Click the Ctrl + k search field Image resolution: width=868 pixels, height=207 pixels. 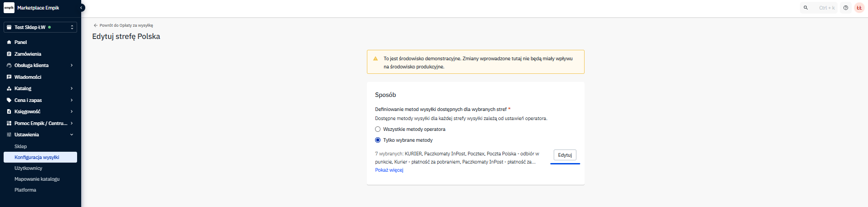point(826,8)
